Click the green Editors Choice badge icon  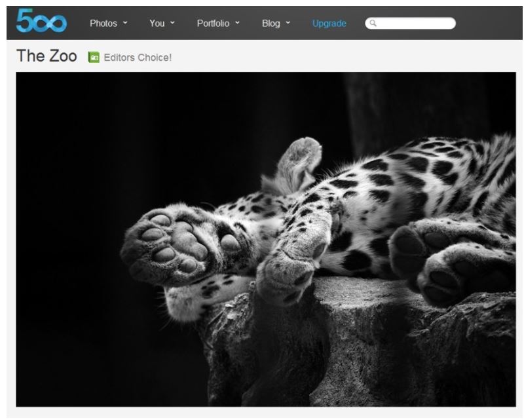94,57
